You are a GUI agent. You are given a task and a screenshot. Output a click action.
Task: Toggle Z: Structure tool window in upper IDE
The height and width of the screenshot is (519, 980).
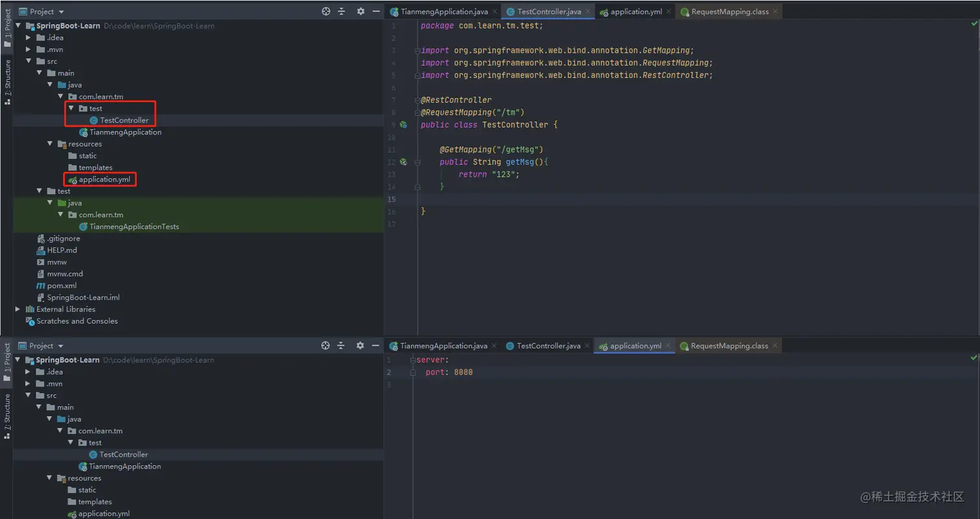click(7, 82)
